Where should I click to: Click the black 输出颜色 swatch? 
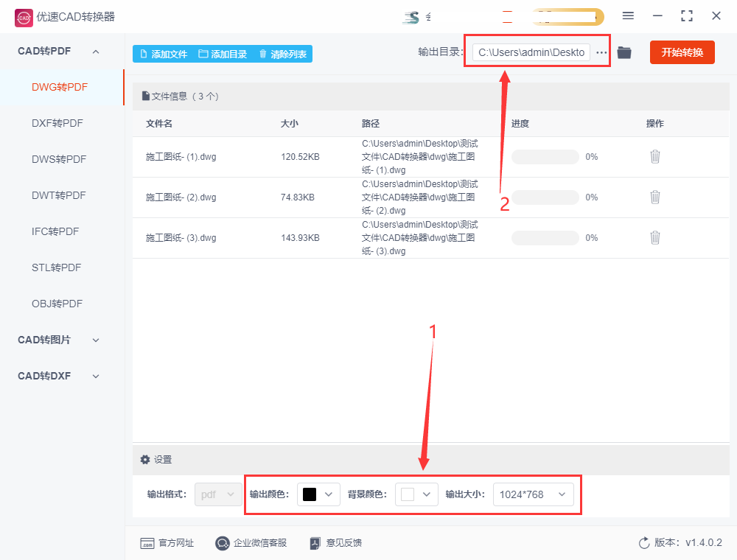click(x=310, y=494)
